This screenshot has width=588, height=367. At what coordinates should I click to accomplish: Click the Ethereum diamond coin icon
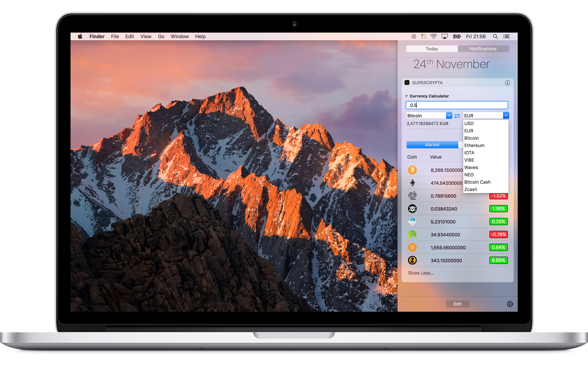[412, 183]
